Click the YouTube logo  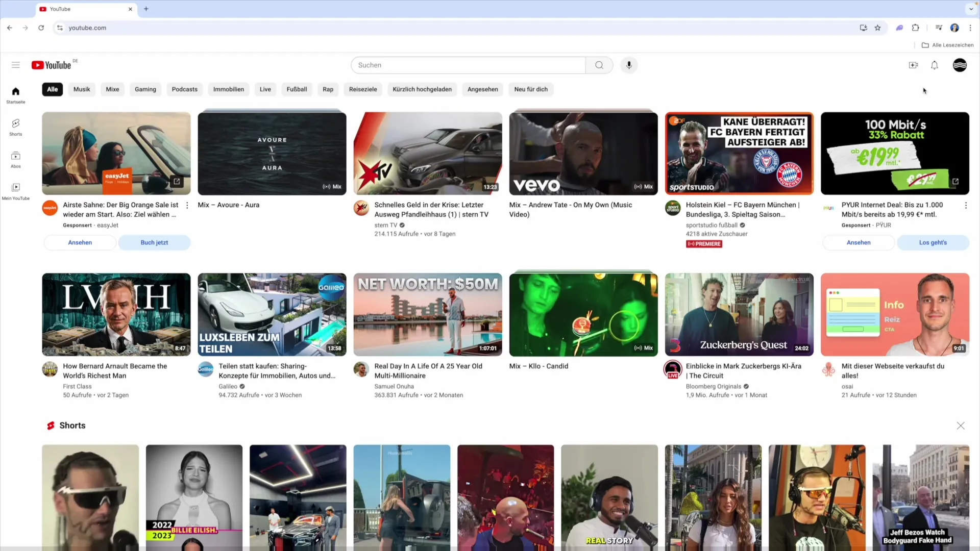pyautogui.click(x=53, y=65)
